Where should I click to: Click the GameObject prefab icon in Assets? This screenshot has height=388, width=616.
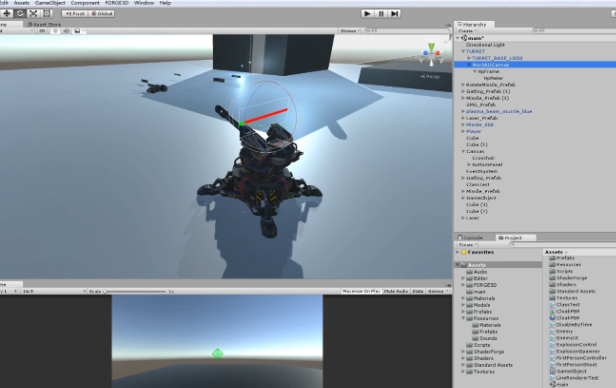tap(552, 371)
